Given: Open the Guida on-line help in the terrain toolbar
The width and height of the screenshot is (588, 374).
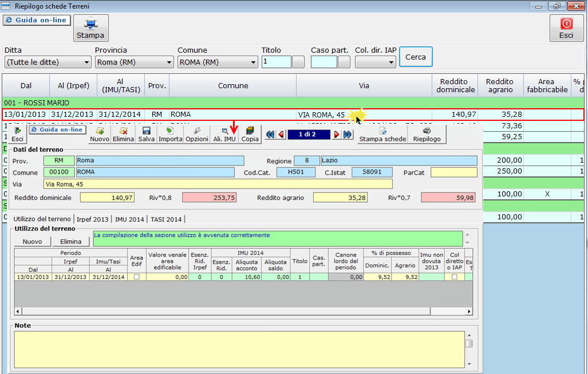Looking at the screenshot, I should (x=57, y=130).
